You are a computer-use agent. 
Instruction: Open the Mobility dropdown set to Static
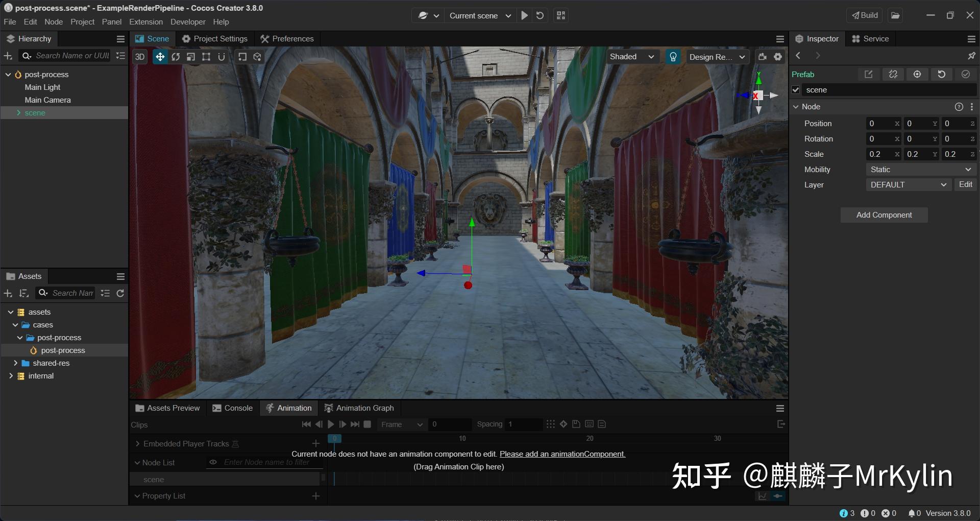tap(920, 169)
